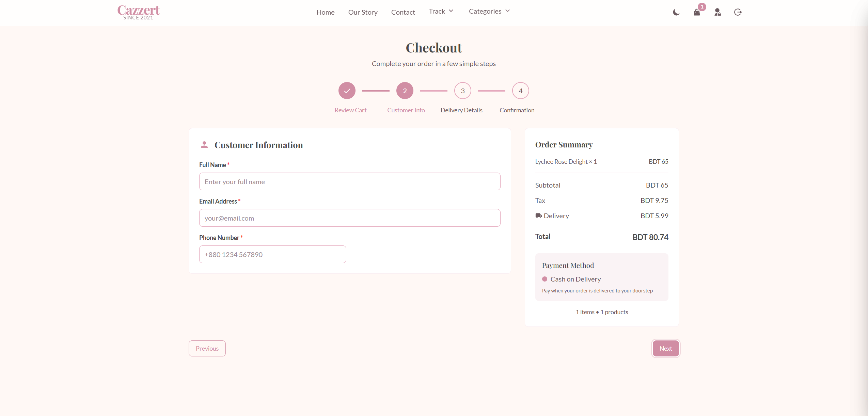Open the Categories dropdown menu

tap(489, 11)
